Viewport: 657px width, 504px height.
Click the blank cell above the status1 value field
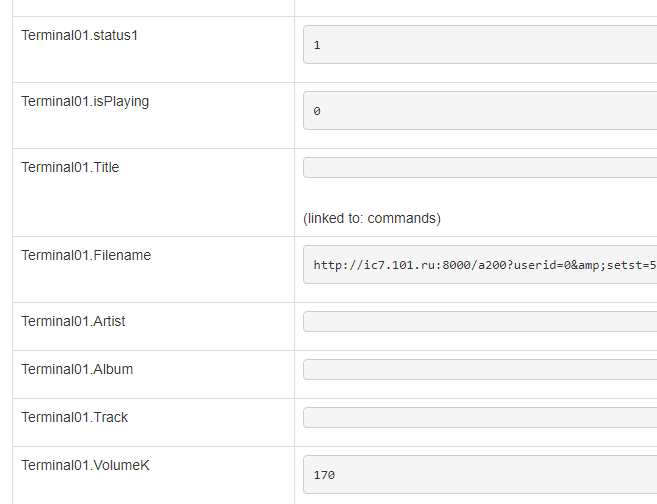click(476, 8)
